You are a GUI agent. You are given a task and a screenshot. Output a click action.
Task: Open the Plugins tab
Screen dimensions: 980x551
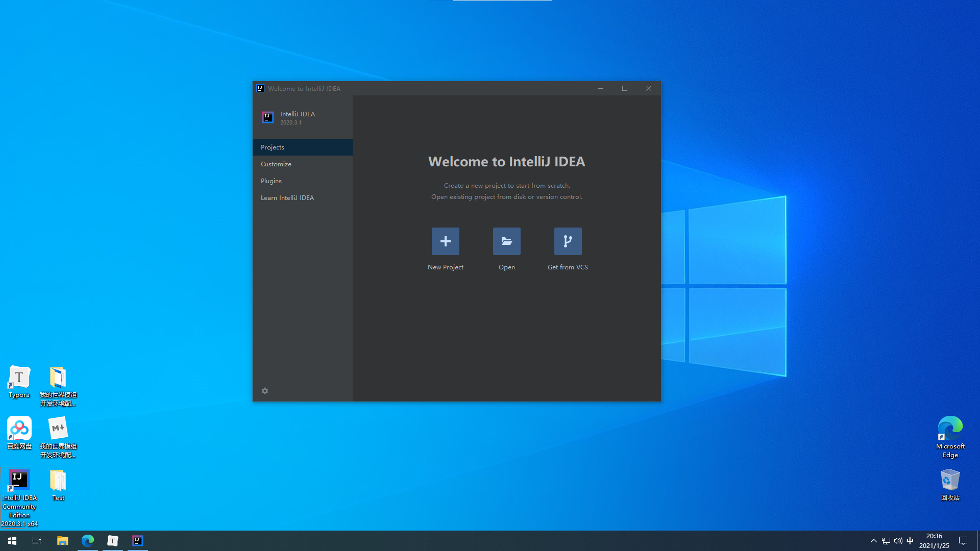[x=271, y=181]
